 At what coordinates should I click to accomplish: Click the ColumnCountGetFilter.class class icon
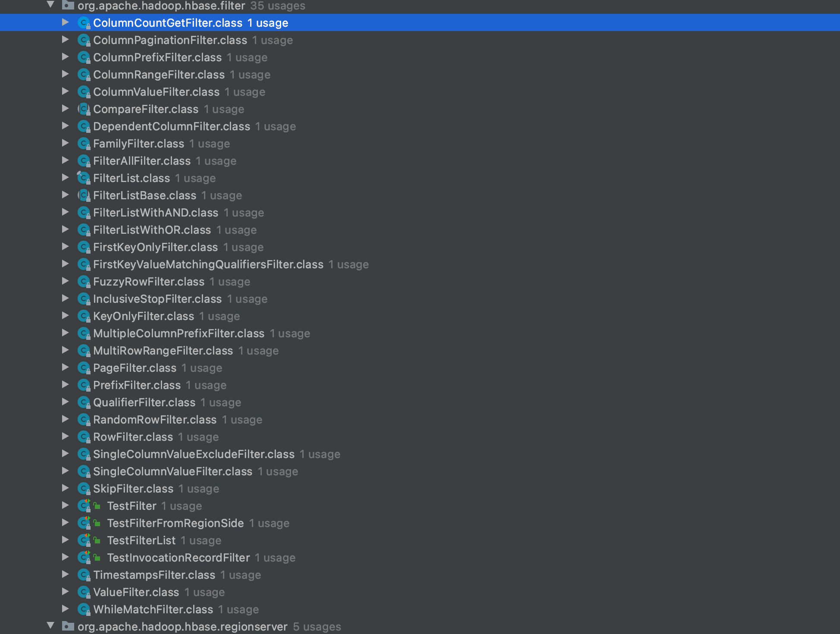pyautogui.click(x=84, y=23)
